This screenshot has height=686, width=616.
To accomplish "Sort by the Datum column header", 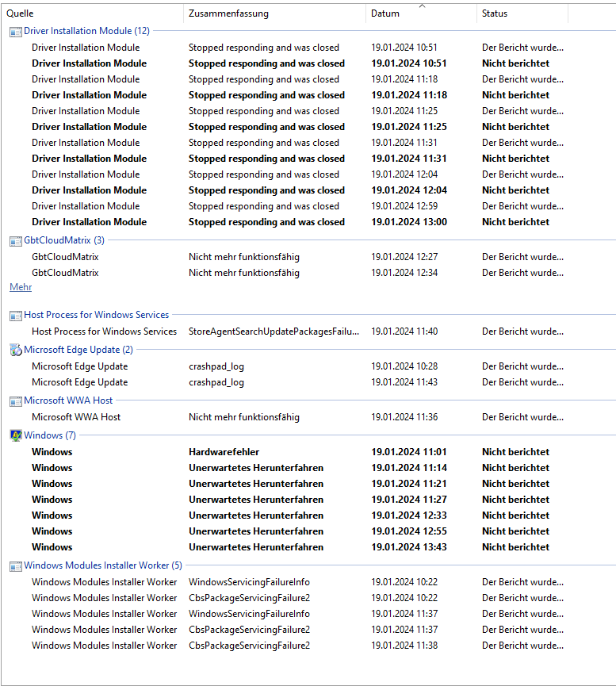I will [421, 13].
